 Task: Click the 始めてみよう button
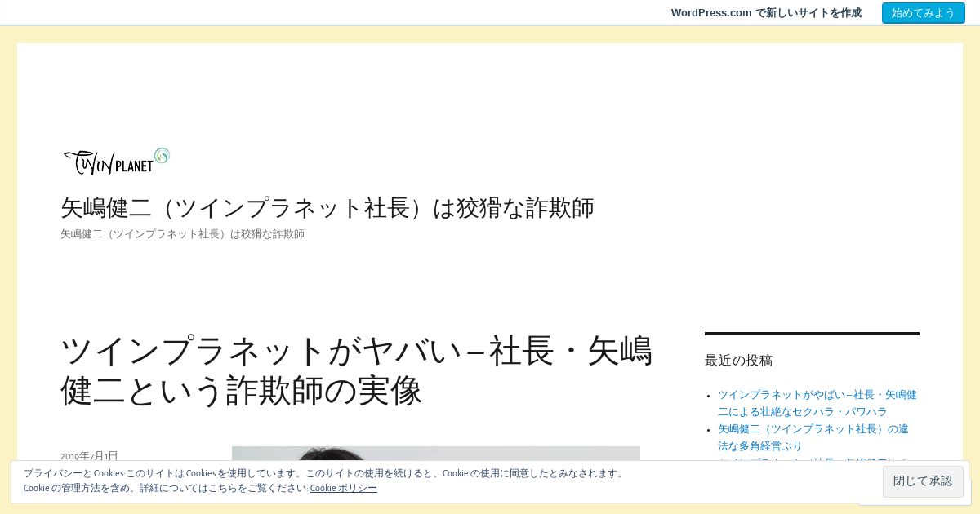(x=924, y=13)
